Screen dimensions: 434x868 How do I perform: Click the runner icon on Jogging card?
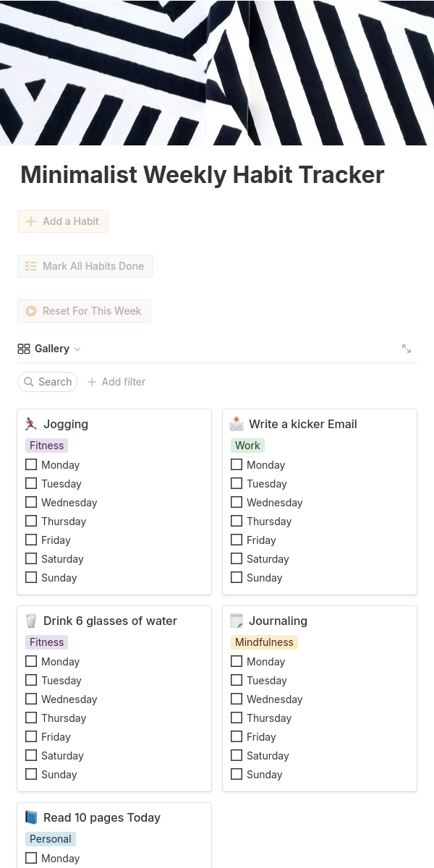click(x=30, y=425)
